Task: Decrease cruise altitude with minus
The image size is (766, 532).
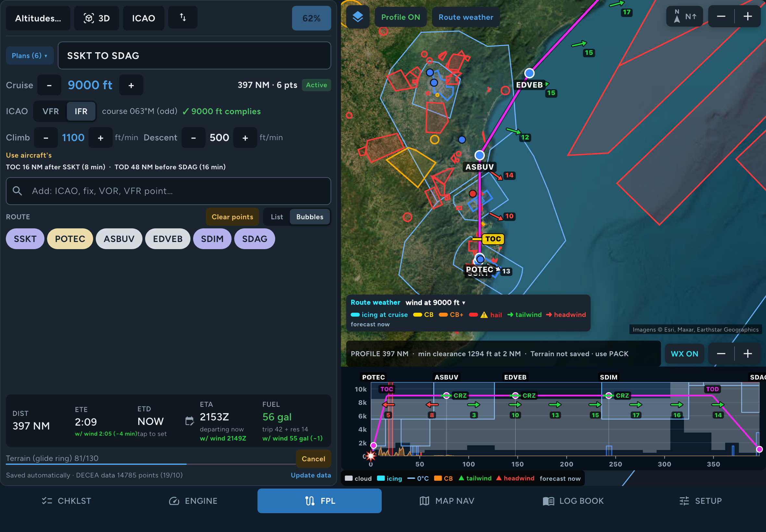Action: click(x=49, y=85)
